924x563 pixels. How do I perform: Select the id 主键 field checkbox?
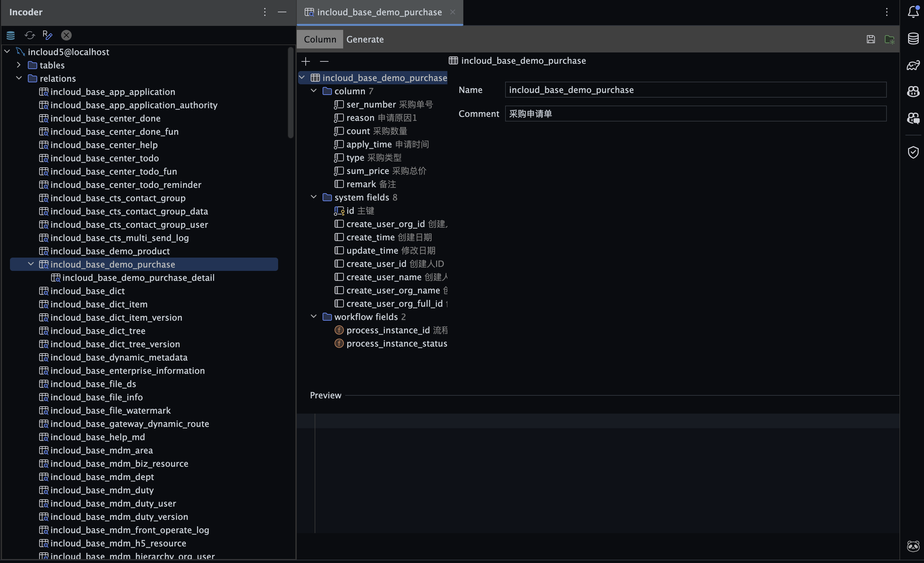click(339, 211)
